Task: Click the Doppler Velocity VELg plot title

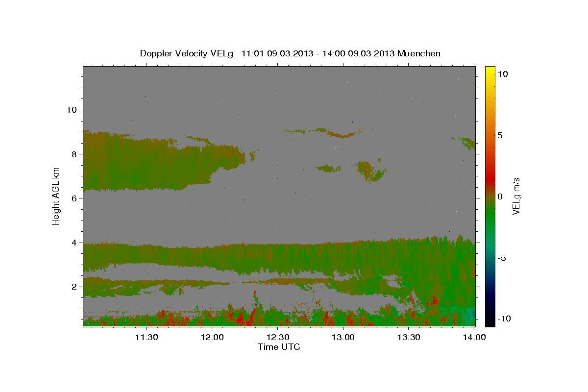Action: tap(290, 53)
